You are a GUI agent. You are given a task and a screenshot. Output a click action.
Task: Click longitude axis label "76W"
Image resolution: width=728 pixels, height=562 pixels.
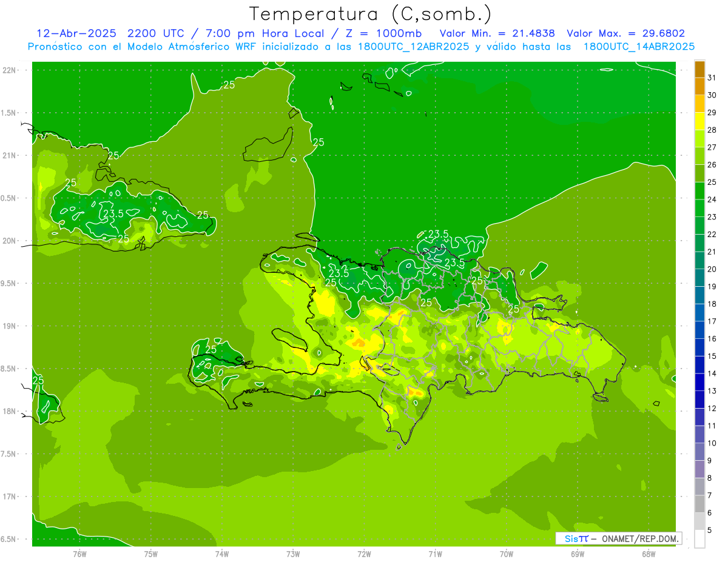pos(79,554)
